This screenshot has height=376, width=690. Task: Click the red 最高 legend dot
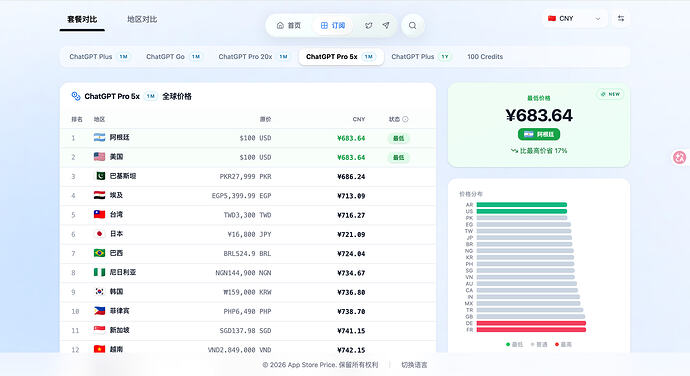coord(557,344)
